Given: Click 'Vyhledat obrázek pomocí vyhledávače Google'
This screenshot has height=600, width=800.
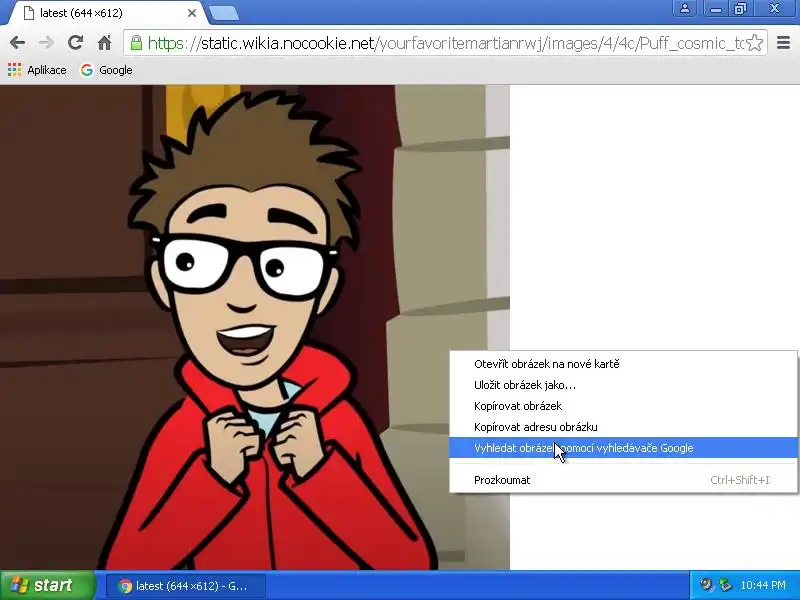Looking at the screenshot, I should coord(623,447).
